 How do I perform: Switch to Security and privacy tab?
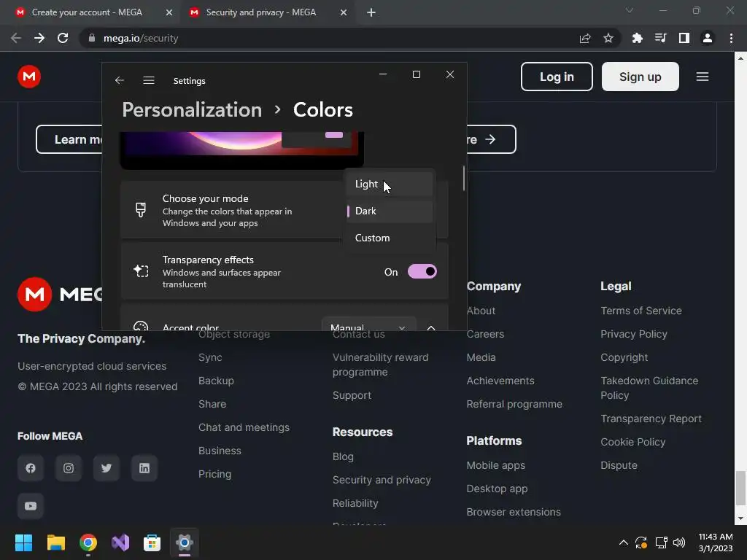tap(261, 12)
